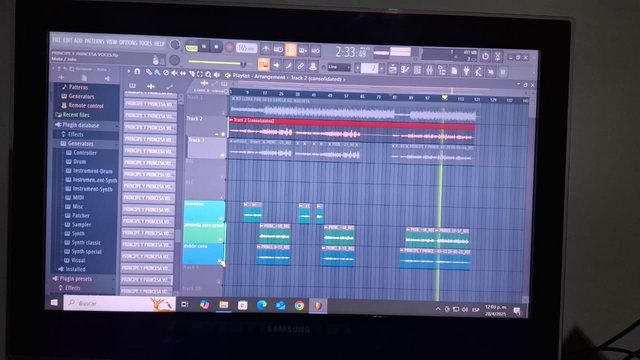Select the Playback speaker tool in playlist
This screenshot has height=360, width=640.
[x=217, y=75]
